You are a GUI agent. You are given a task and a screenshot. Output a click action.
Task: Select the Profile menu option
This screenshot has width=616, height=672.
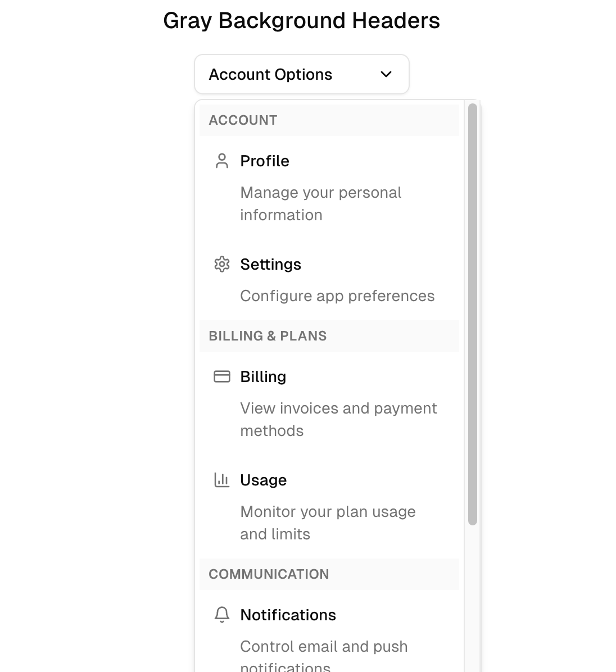[x=265, y=161]
